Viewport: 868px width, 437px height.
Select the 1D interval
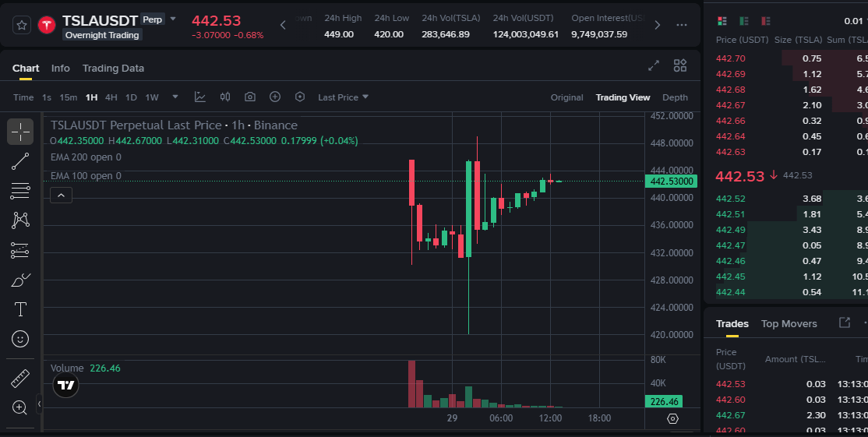131,97
